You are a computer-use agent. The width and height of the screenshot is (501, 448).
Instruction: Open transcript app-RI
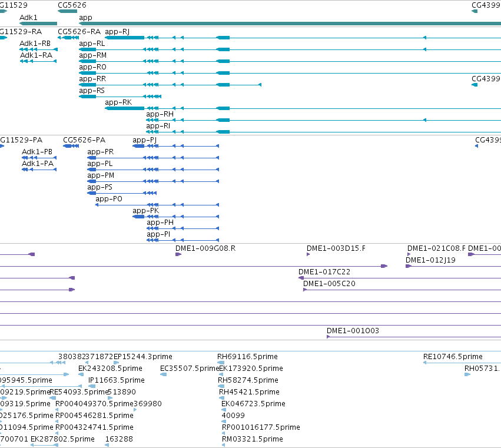[323, 132]
